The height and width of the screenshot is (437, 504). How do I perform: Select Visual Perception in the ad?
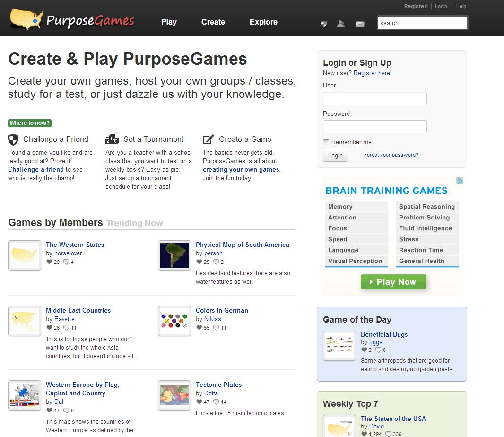356,261
